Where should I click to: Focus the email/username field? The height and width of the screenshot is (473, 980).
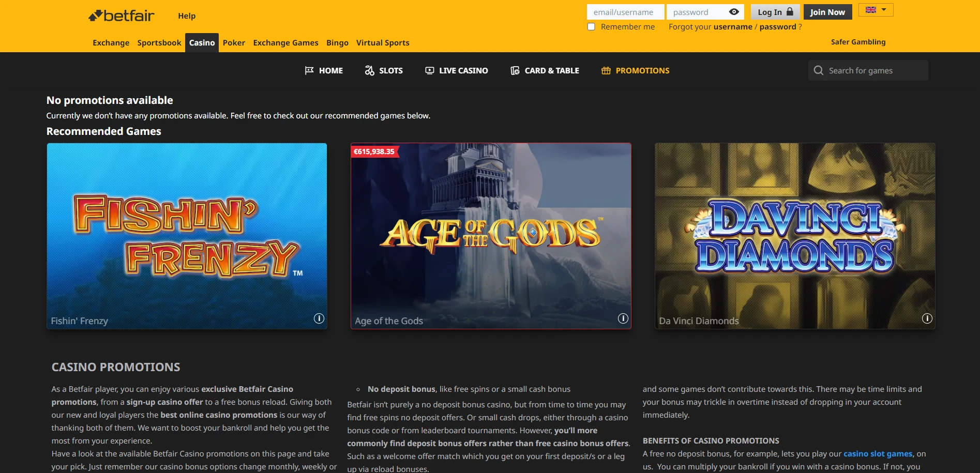pyautogui.click(x=626, y=12)
